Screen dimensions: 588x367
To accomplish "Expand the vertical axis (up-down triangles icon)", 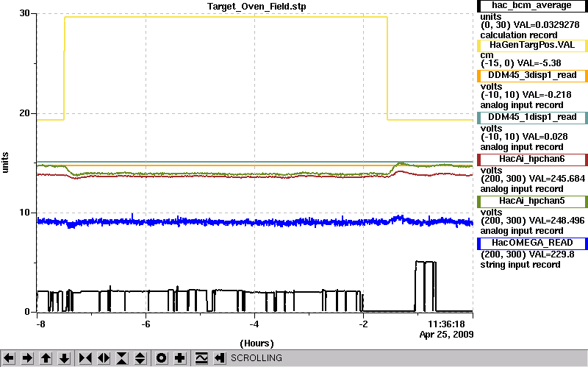I will (140, 358).
